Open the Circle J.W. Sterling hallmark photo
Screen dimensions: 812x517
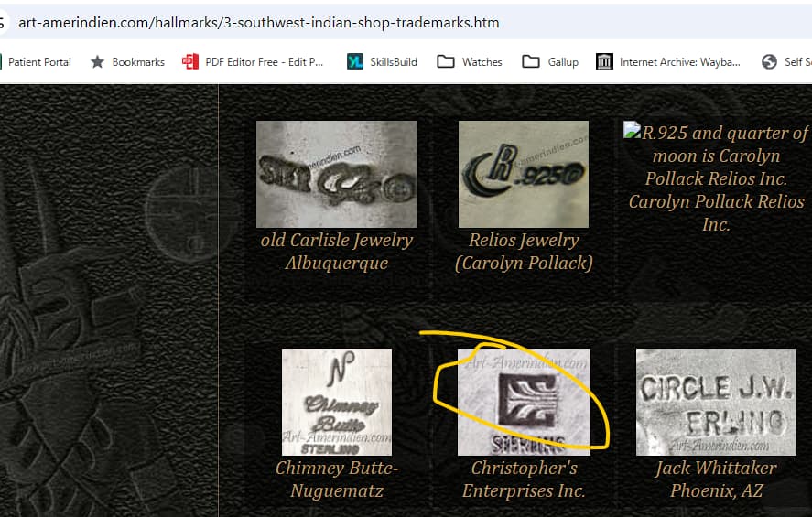click(716, 402)
